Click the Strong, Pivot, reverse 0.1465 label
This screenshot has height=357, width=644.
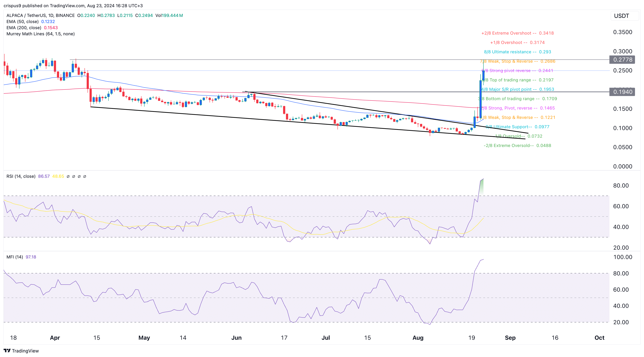tap(518, 108)
